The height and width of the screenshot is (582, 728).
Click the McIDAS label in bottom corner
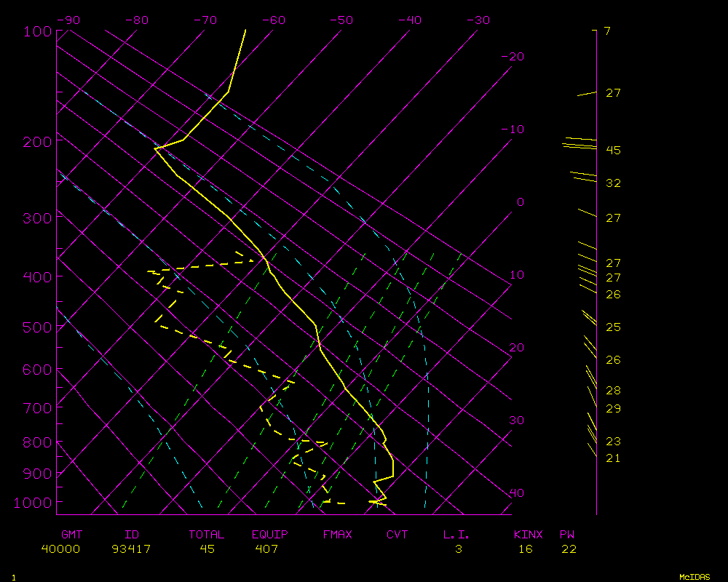[x=695, y=577]
